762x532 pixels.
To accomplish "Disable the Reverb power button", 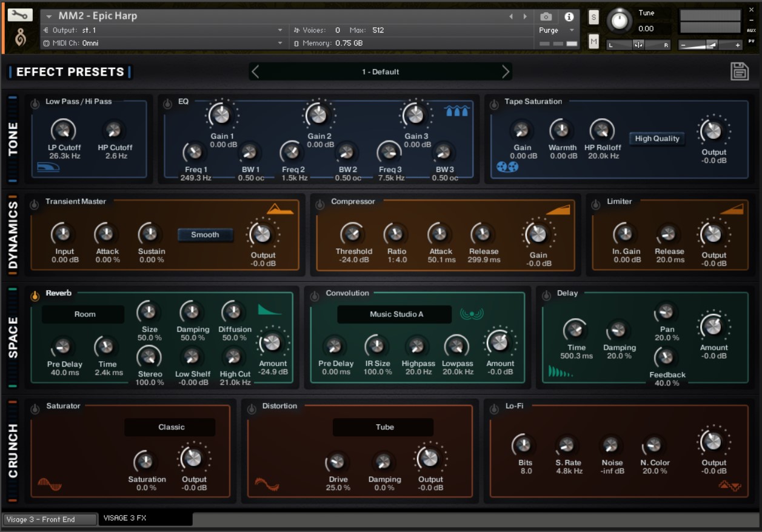I will [x=35, y=296].
